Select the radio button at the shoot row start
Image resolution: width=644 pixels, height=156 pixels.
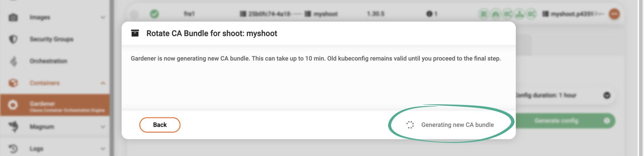tap(134, 14)
